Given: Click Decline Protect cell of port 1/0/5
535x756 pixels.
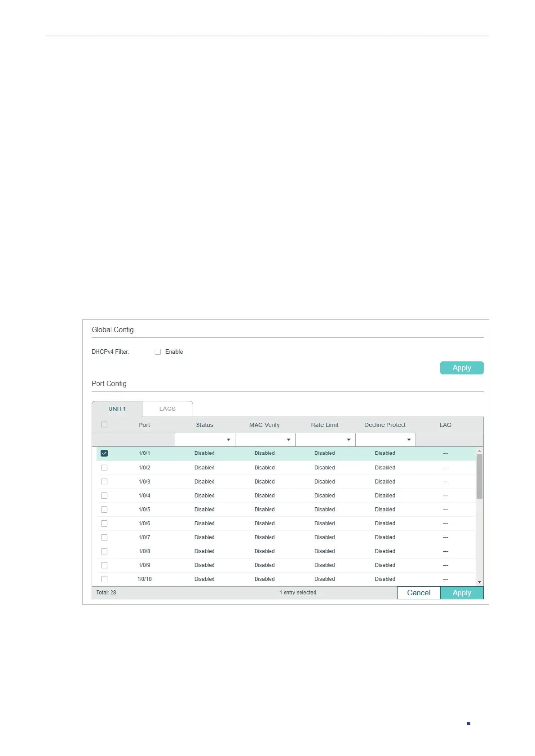Looking at the screenshot, I should point(385,509).
